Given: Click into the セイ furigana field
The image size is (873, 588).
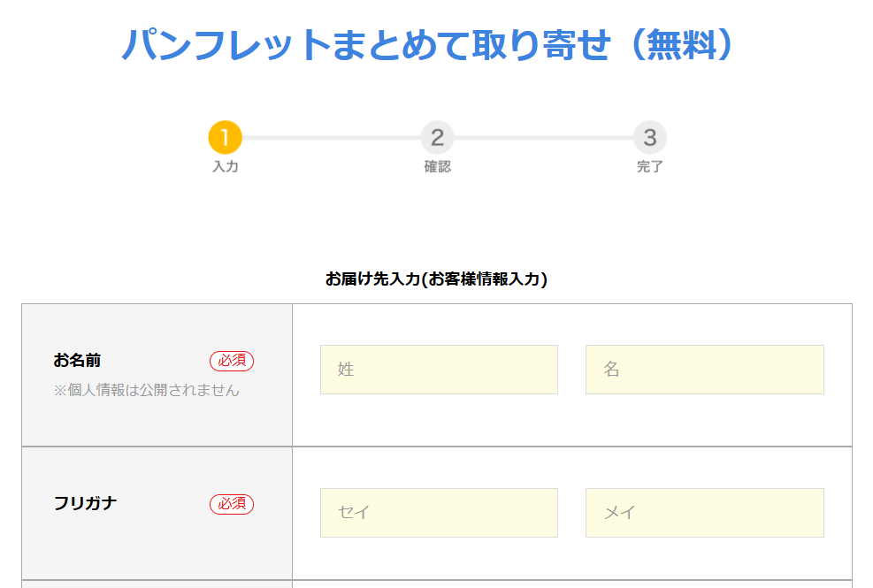Looking at the screenshot, I should point(439,513).
